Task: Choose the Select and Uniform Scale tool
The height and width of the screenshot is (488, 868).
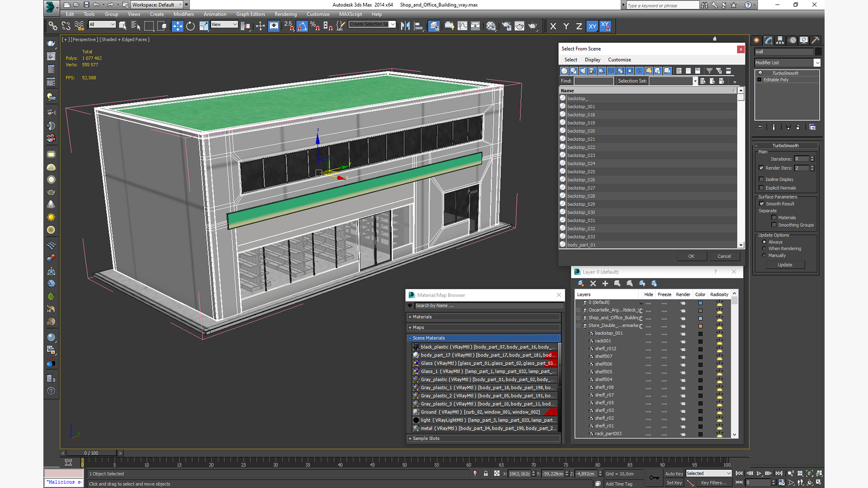Action: (203, 26)
